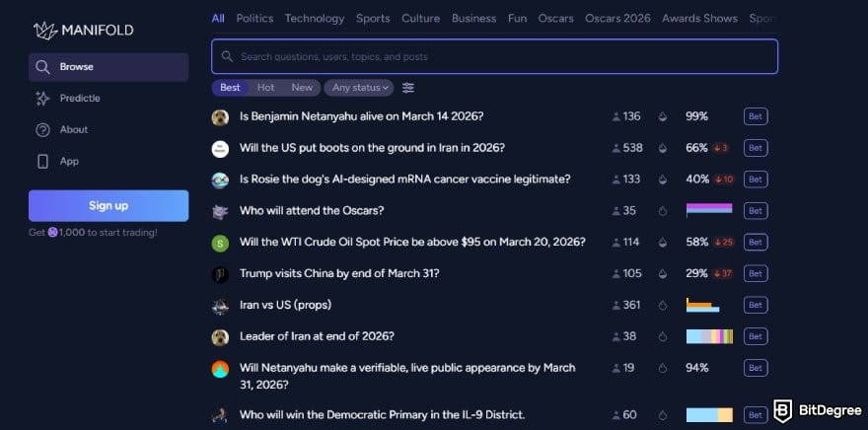
Task: Click the 58% probability on WTI Crude row
Action: 696,243
